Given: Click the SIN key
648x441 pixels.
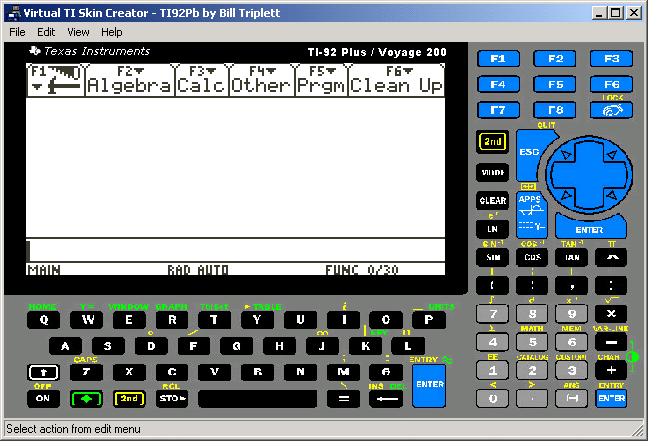Looking at the screenshot, I should [492, 257].
